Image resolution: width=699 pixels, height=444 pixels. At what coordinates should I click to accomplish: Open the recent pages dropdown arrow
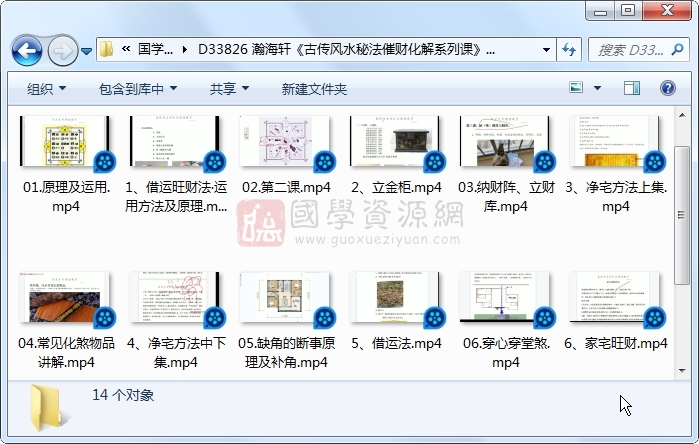[87, 50]
